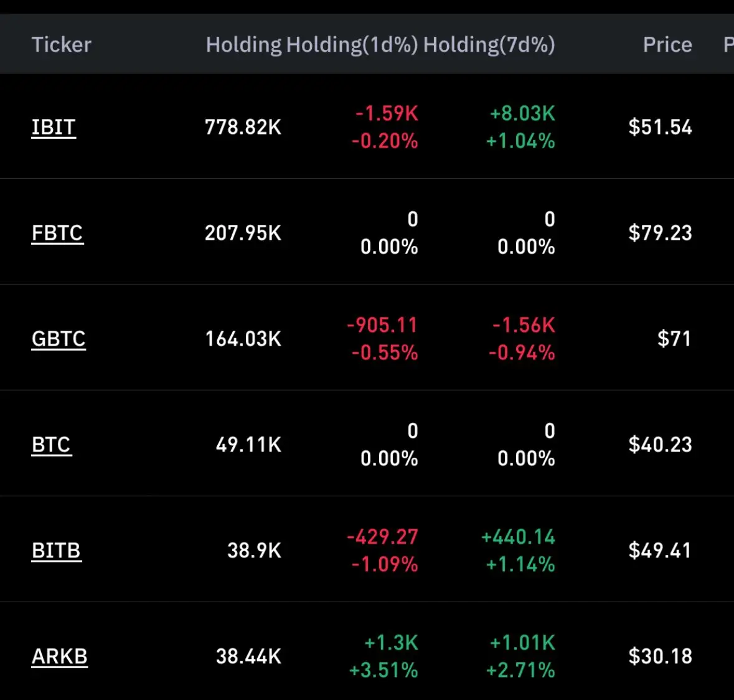Click the ARKB ticker link
Viewport: 734px width, 700px height.
tap(60, 656)
